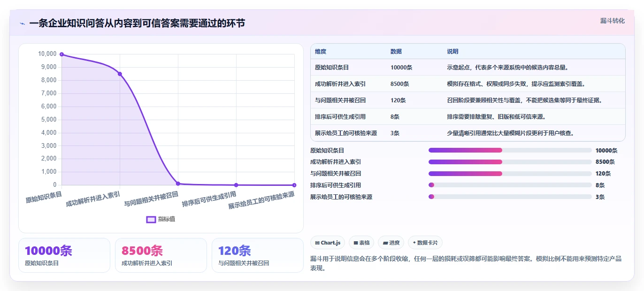This screenshot has width=644, height=291.
Task: Click the 与问题相关并被召回 data point on the chart
Action: (x=178, y=184)
